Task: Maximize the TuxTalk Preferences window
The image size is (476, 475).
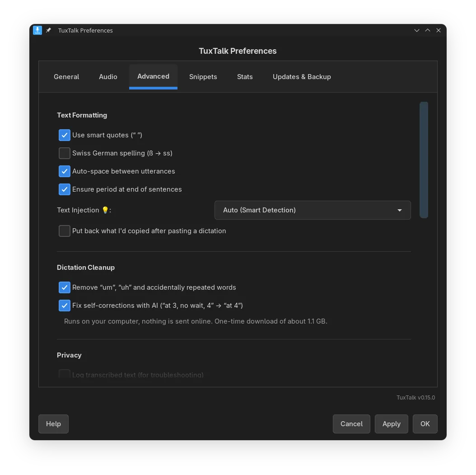Action: pyautogui.click(x=427, y=30)
